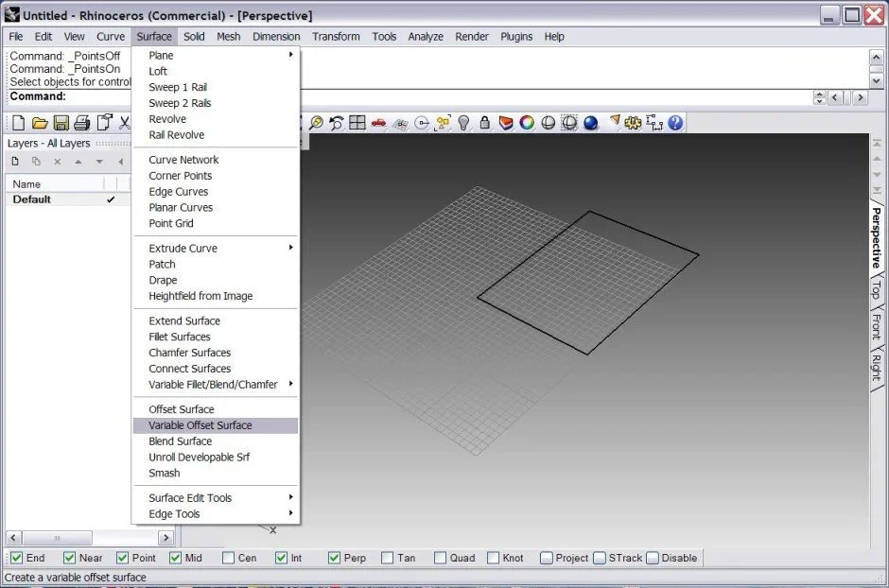The width and height of the screenshot is (889, 588).
Task: Open options gear toolbar icon
Action: (633, 122)
